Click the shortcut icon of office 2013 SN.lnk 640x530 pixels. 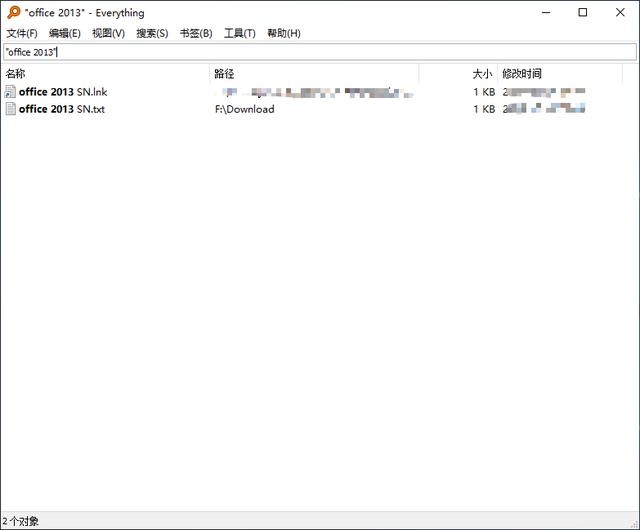point(10,92)
